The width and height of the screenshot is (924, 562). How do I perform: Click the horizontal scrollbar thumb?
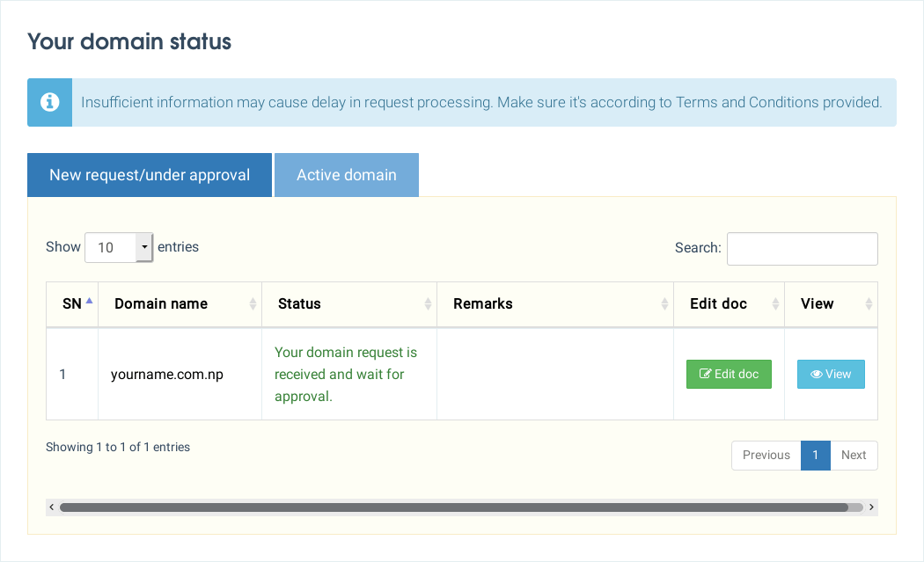tap(453, 507)
